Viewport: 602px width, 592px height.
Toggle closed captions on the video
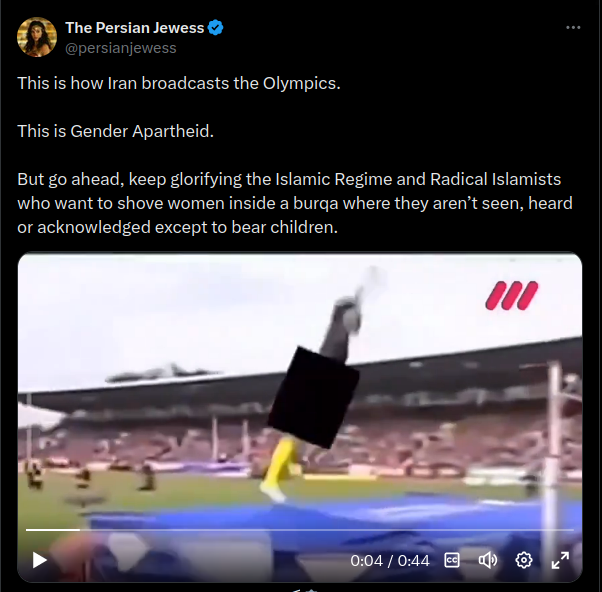452,560
